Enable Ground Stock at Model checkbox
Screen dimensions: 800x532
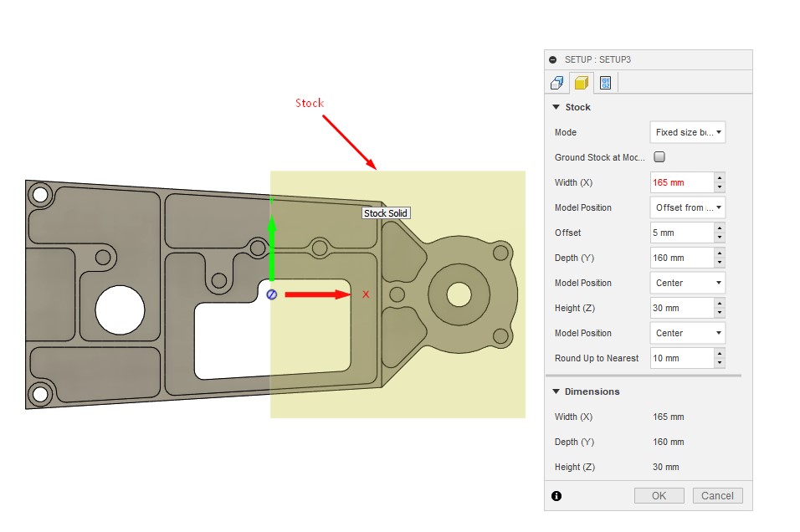coord(659,156)
